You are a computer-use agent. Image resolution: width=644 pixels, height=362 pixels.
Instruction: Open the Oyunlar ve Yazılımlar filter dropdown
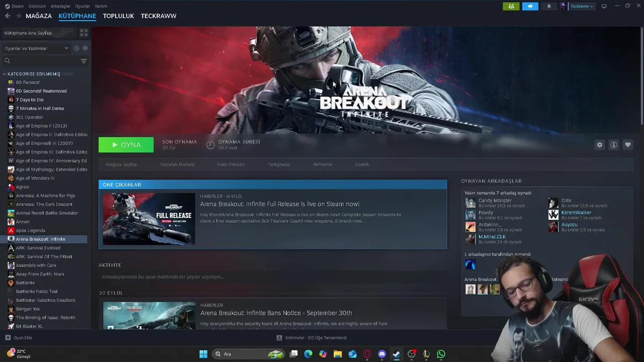click(x=36, y=48)
